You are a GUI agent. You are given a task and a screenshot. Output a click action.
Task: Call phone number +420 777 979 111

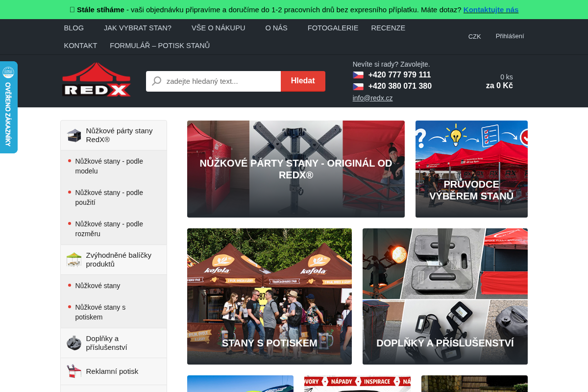400,75
